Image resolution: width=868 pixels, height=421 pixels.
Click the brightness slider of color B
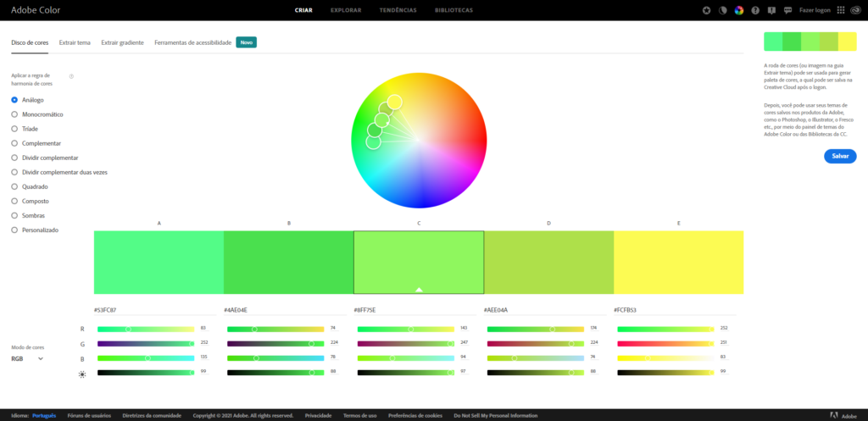click(x=275, y=373)
